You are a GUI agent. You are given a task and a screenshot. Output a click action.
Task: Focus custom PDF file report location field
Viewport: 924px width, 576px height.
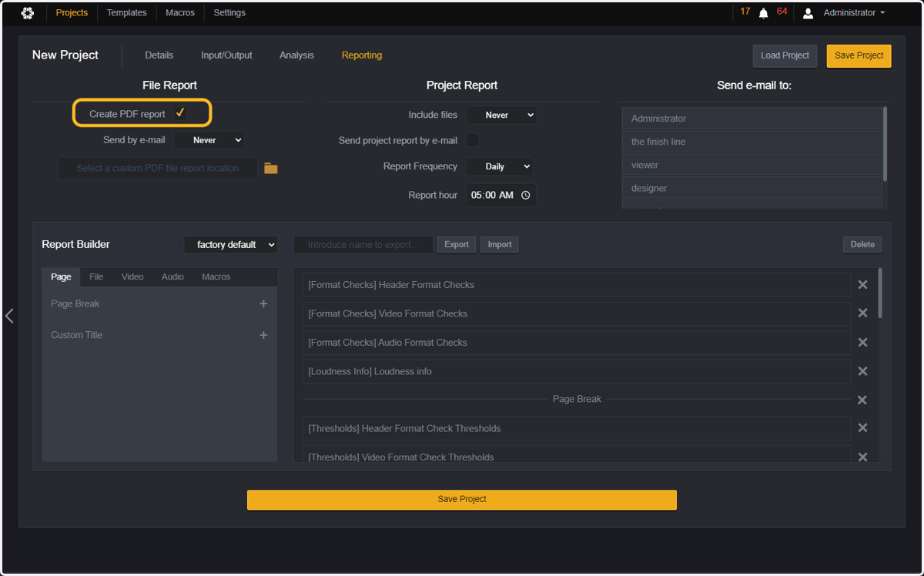(x=158, y=168)
